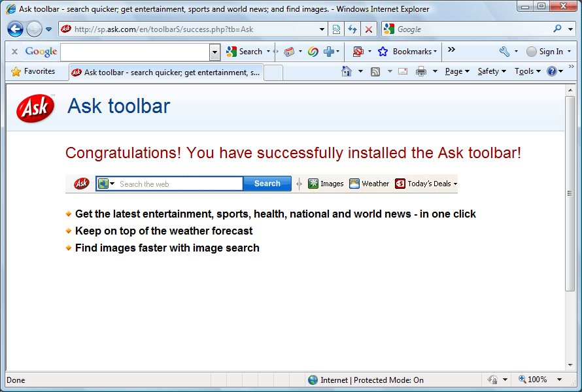Viewport: 582px width, 392px height.
Task: Click the greyed Forward arrow button
Action: point(34,29)
